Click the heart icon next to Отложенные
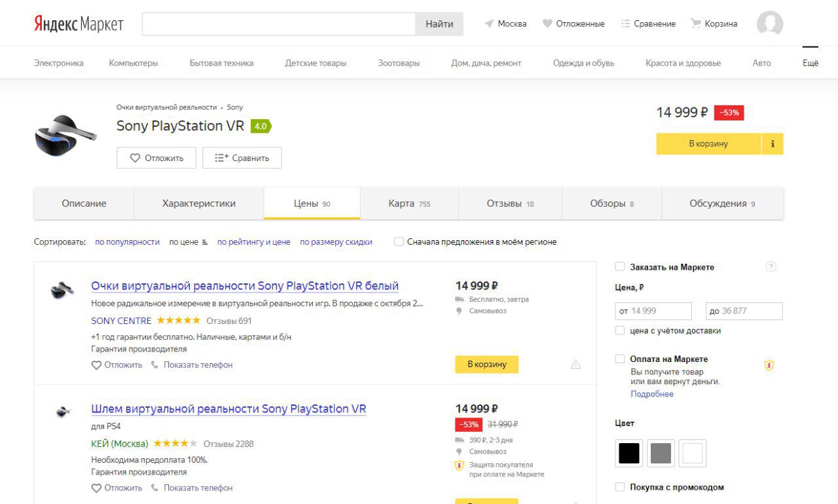 pyautogui.click(x=547, y=24)
